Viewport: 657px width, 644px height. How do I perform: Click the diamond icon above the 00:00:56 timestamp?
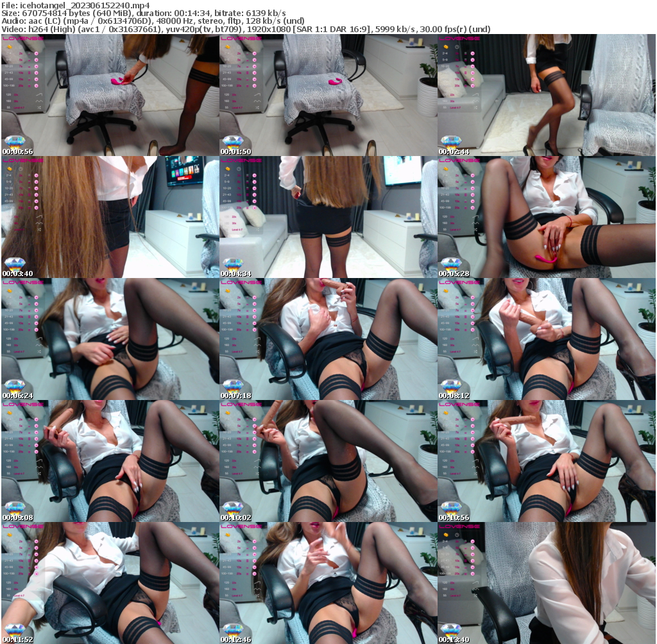15,141
